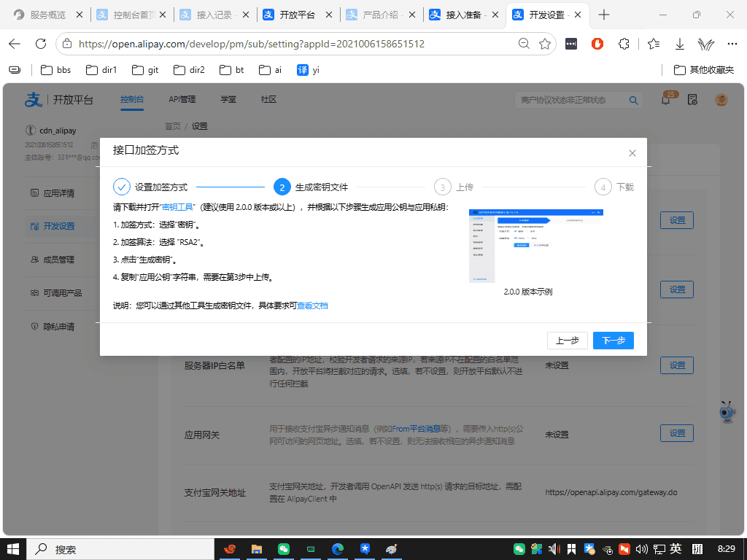Switch to the 服务概览 browser tab
The height and width of the screenshot is (560, 747).
click(47, 15)
